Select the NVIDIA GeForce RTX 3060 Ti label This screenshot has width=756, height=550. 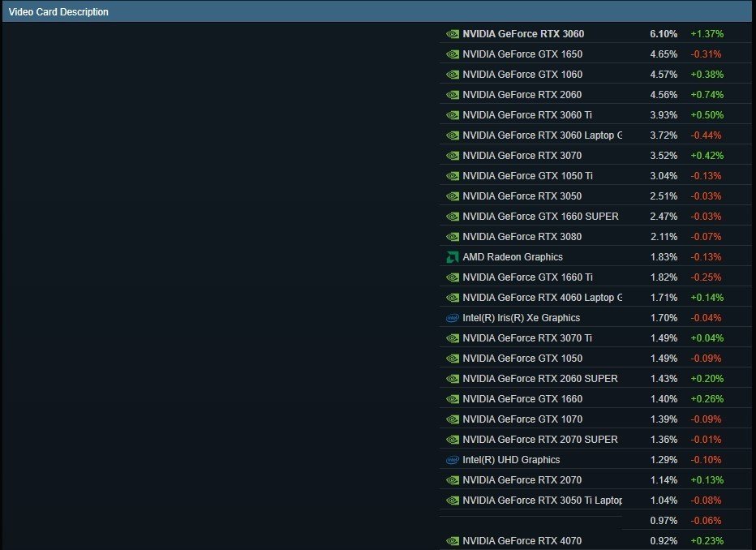(x=527, y=114)
